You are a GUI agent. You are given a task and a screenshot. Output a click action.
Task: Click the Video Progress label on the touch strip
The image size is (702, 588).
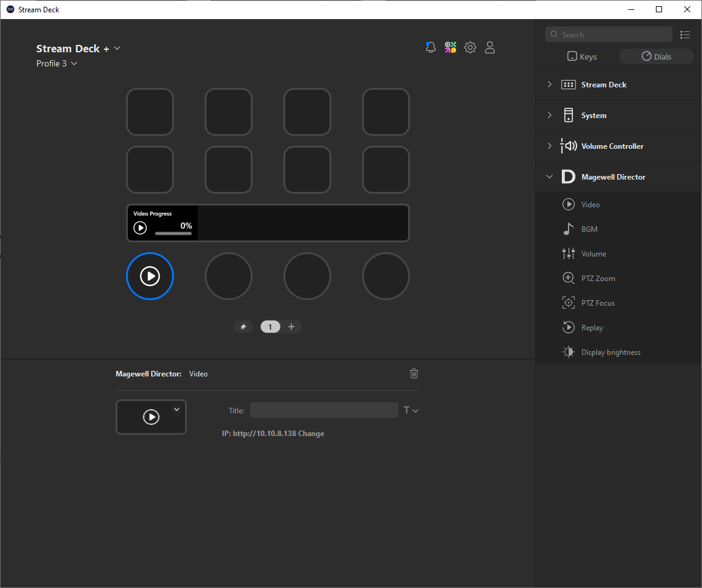click(x=152, y=213)
